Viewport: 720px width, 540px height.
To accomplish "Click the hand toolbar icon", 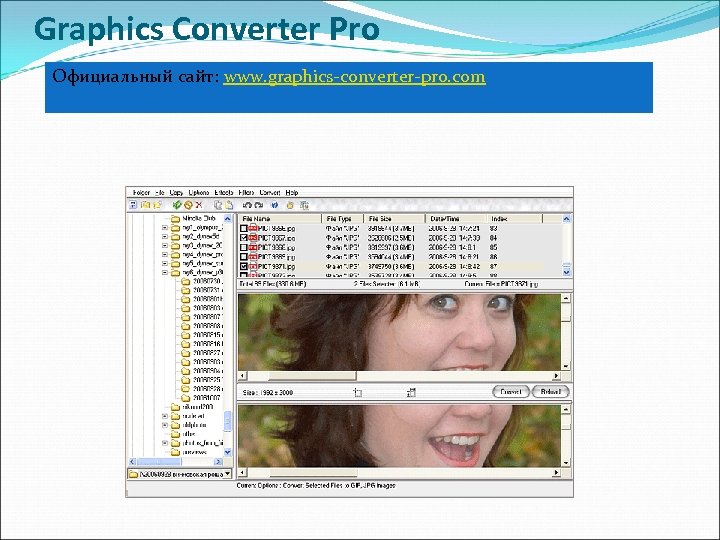I will (290, 205).
